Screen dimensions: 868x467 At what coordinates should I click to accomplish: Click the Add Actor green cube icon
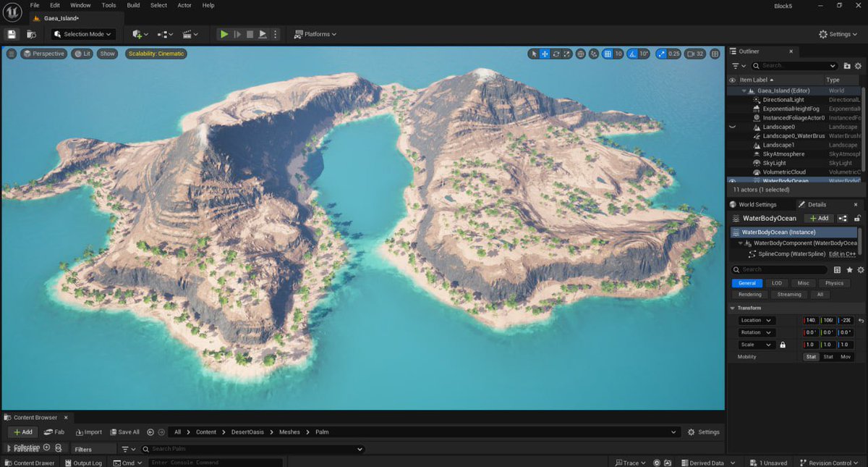[x=137, y=34]
